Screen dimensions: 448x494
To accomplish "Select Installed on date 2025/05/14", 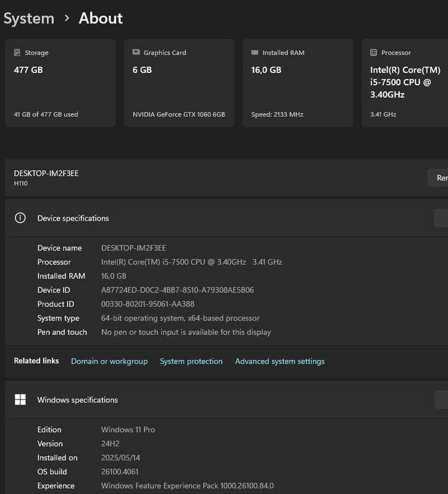I will pos(120,458).
